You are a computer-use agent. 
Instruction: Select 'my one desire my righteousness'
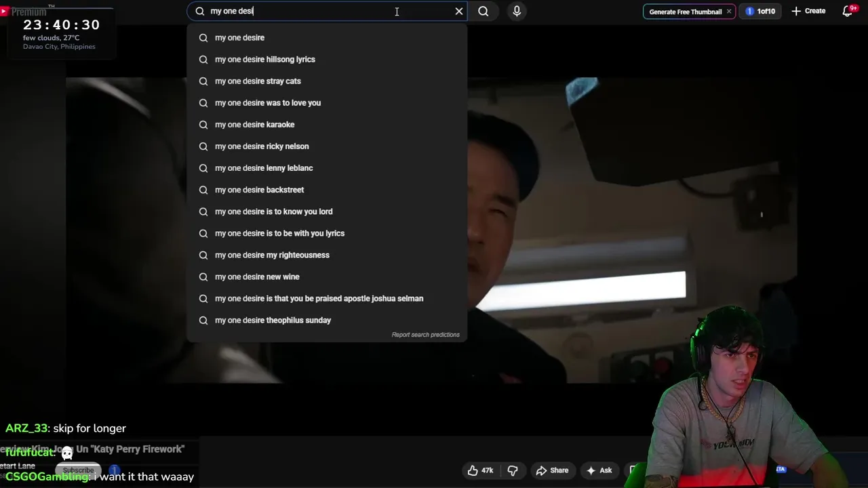327,255
